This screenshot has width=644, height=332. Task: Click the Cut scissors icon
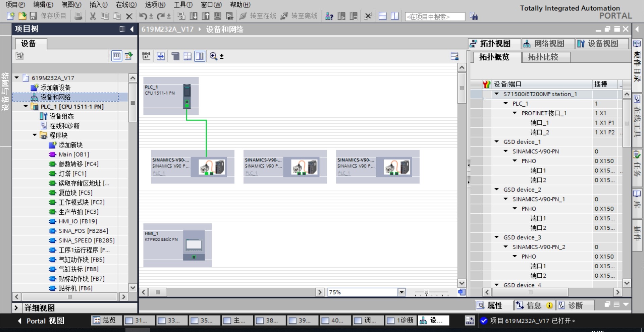(x=93, y=16)
